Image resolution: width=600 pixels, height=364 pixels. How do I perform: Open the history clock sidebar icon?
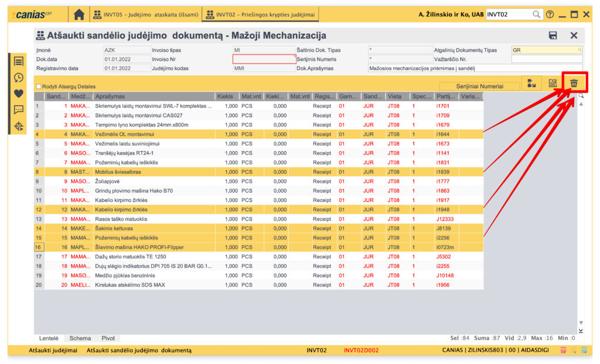click(19, 77)
